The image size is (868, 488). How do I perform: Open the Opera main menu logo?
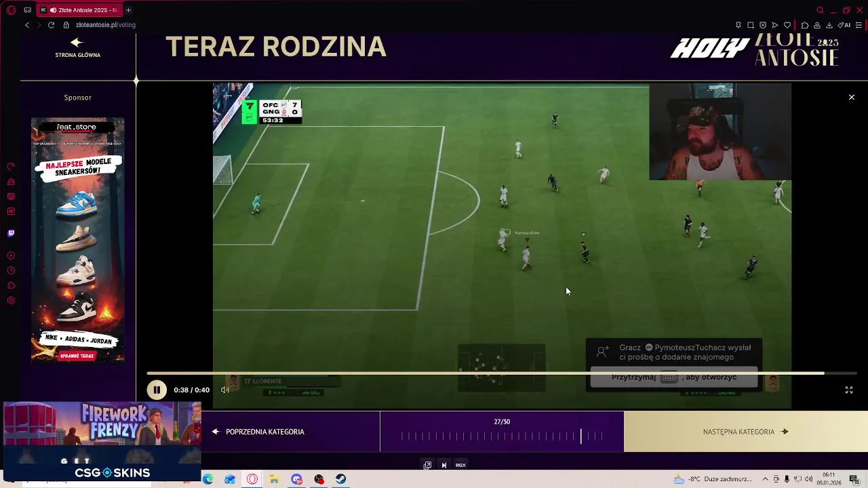tap(11, 10)
